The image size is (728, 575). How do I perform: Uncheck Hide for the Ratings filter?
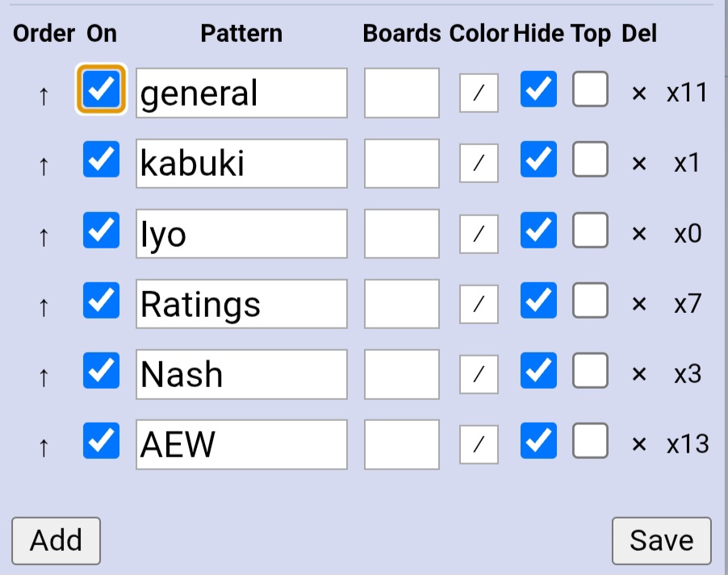click(x=538, y=301)
